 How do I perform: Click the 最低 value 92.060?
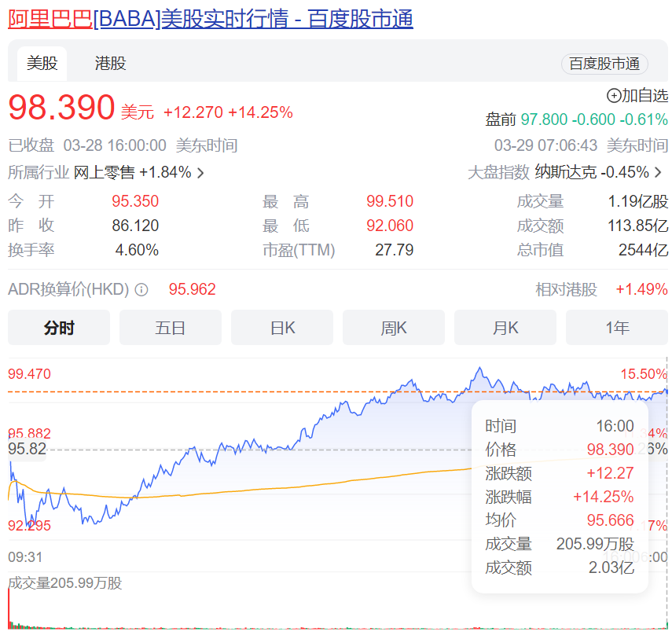point(390,226)
